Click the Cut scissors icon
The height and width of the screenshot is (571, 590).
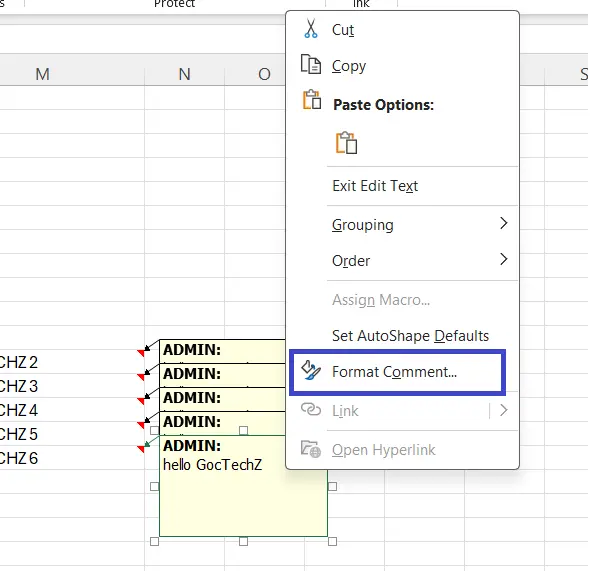[x=311, y=28]
